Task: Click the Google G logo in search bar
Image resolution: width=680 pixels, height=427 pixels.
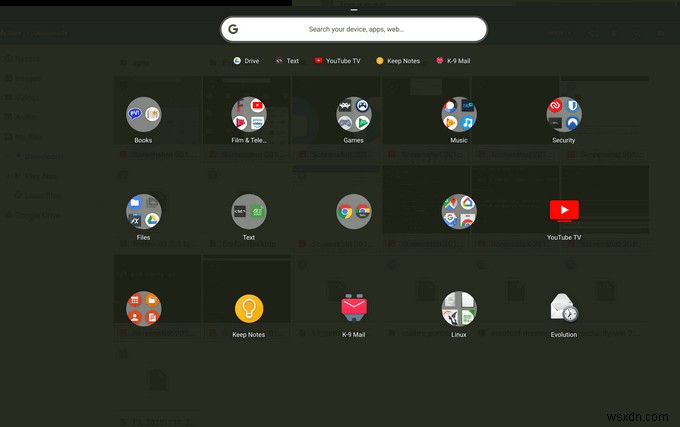Action: (233, 29)
